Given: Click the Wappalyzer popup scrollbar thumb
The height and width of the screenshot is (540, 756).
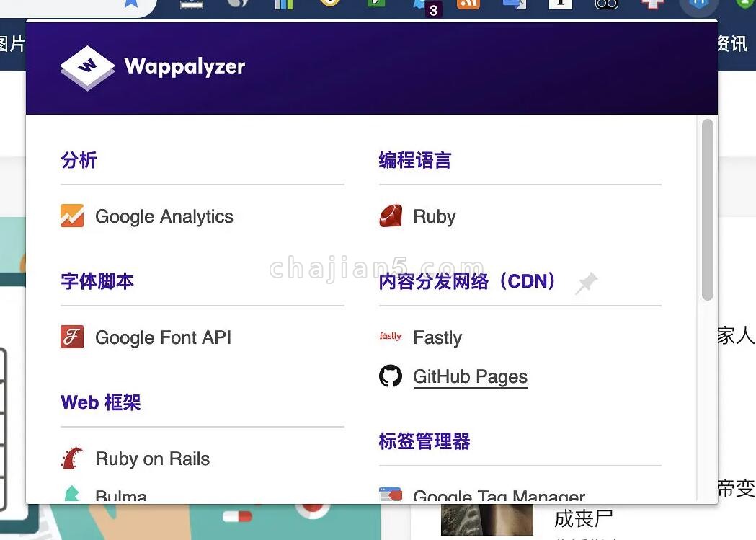Looking at the screenshot, I should (x=707, y=210).
